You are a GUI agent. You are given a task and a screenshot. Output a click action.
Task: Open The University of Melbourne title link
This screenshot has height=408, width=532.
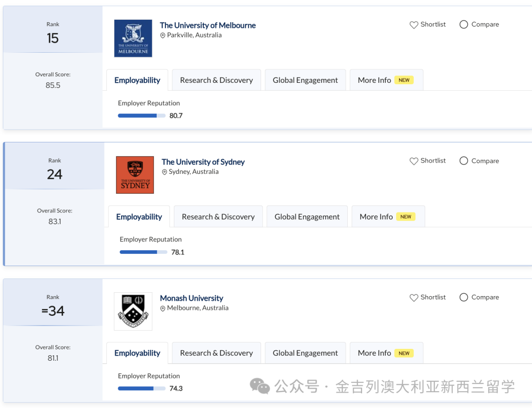[207, 25]
